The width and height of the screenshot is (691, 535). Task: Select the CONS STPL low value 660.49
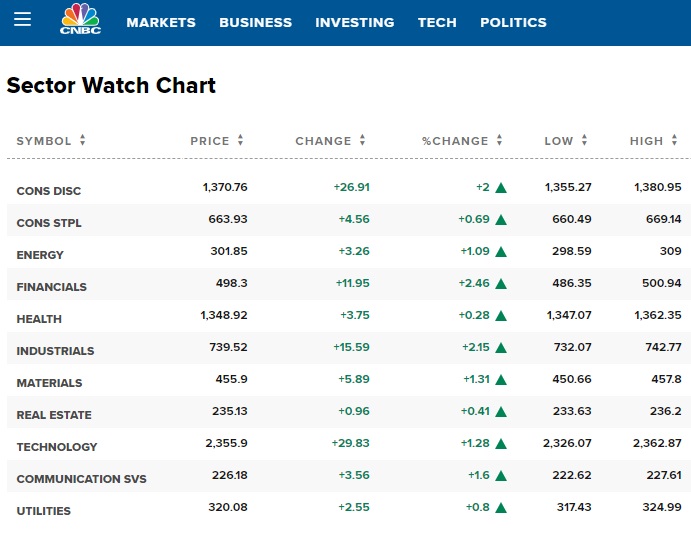click(x=572, y=219)
